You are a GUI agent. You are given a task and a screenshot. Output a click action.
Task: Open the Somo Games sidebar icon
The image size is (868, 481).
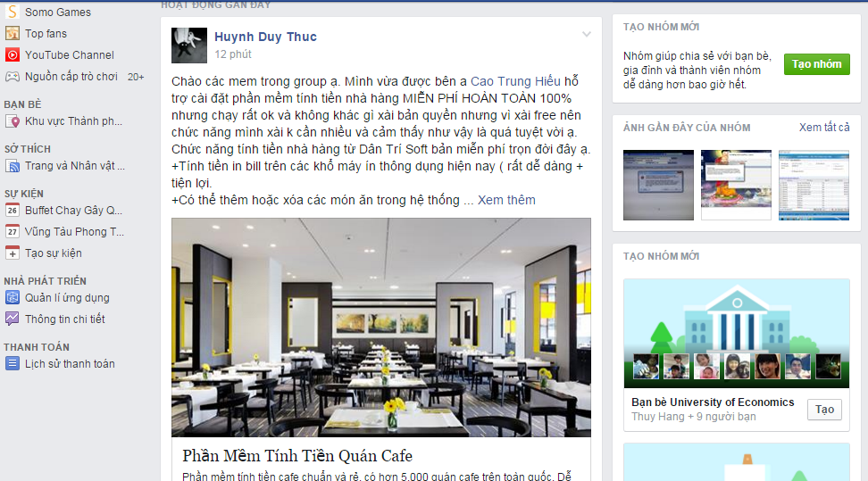tap(13, 12)
